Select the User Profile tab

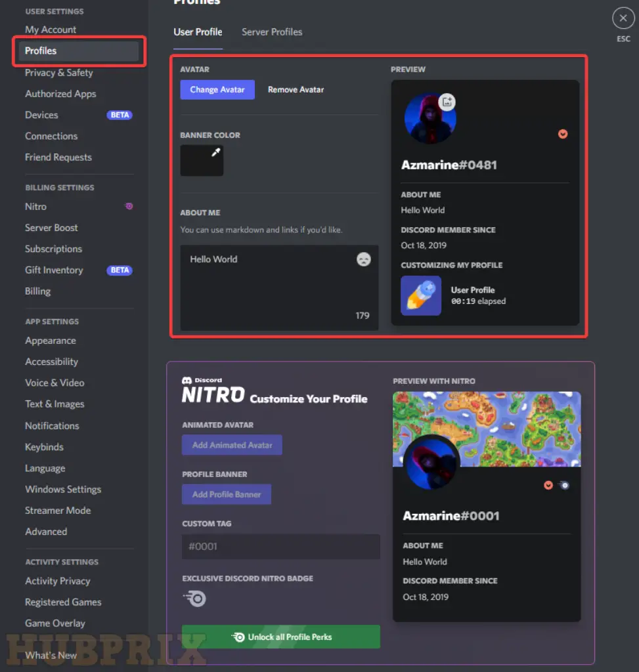coord(198,32)
